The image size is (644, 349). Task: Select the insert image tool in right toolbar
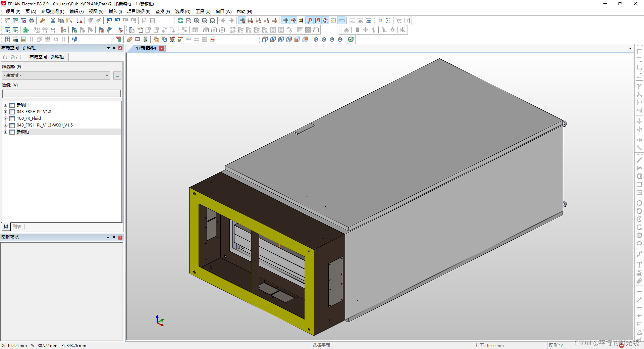pyautogui.click(x=639, y=273)
